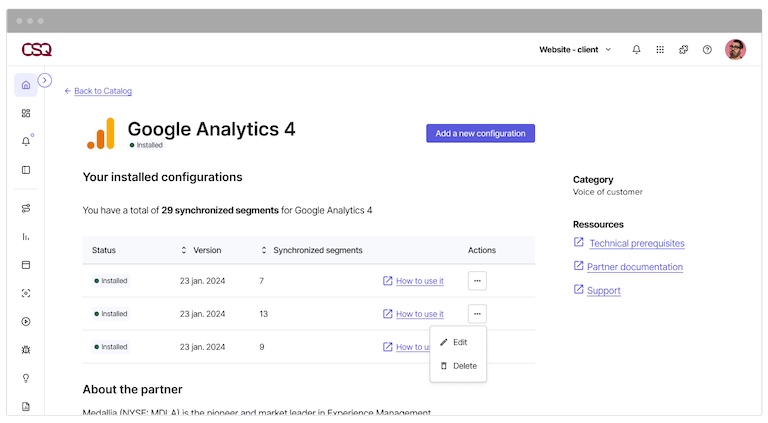
Task: Click the Installed badge under the title
Action: point(146,145)
